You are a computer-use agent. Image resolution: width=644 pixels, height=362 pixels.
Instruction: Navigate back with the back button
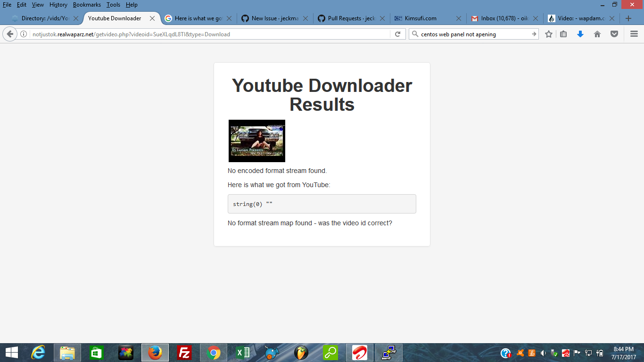(x=9, y=34)
